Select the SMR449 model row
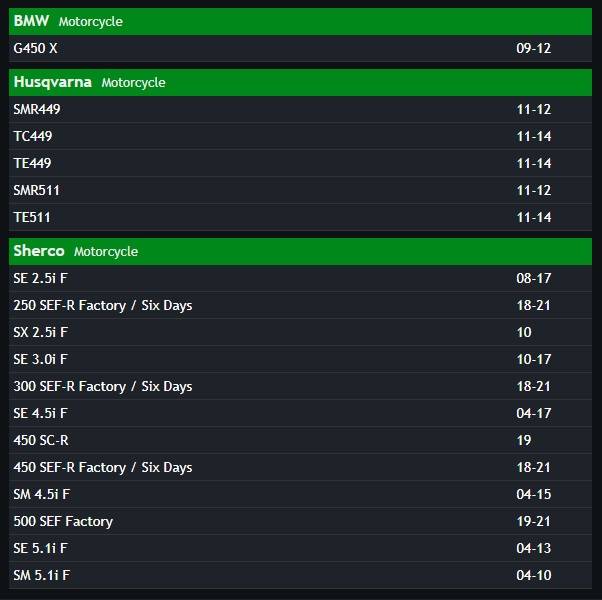 [300, 109]
